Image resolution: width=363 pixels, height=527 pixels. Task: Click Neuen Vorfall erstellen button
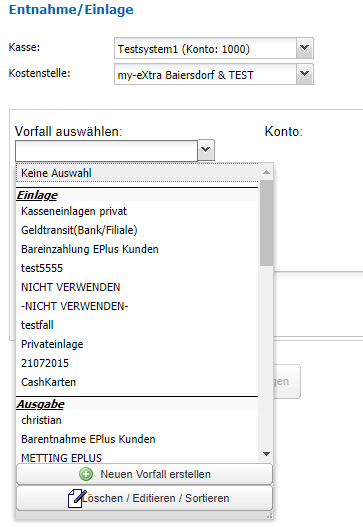coord(144,474)
